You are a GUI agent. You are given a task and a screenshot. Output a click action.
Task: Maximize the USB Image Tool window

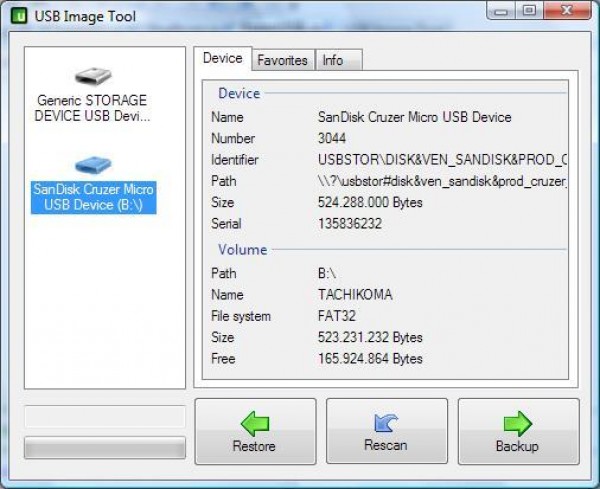tap(529, 10)
